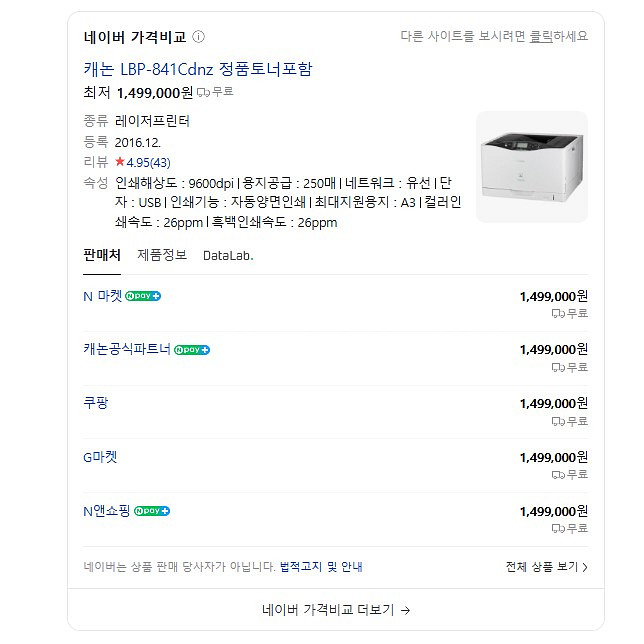Open the G마켓 seller link
The height and width of the screenshot is (644, 644).
[100, 457]
